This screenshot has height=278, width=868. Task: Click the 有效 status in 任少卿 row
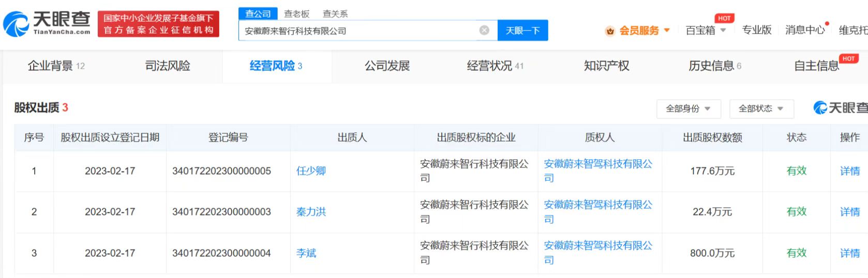click(x=797, y=171)
